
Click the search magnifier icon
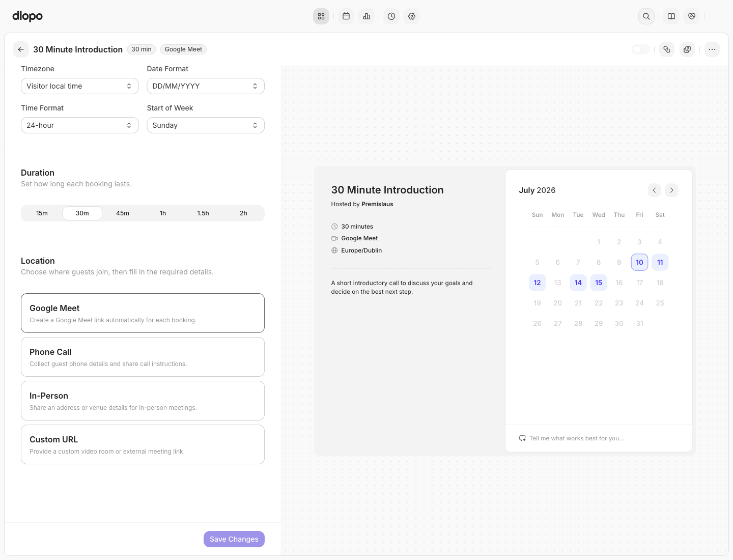pos(646,16)
